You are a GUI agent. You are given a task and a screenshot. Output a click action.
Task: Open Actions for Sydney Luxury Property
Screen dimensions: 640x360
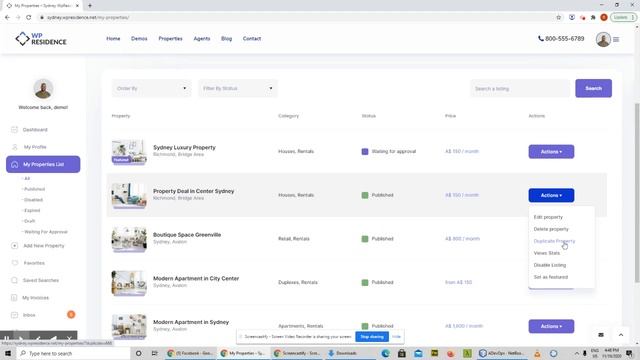(x=551, y=152)
